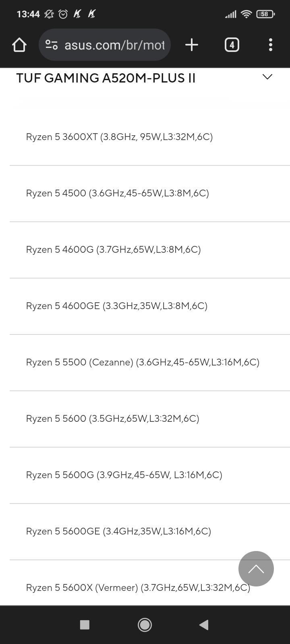
Task: Select TUF GAMING A520M-PLUS II model heading
Action: pos(106,78)
